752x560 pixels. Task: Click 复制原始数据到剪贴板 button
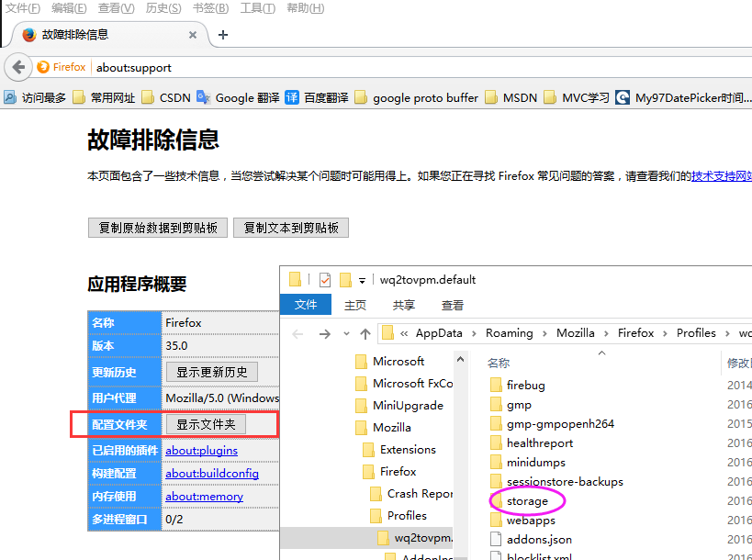coord(158,228)
